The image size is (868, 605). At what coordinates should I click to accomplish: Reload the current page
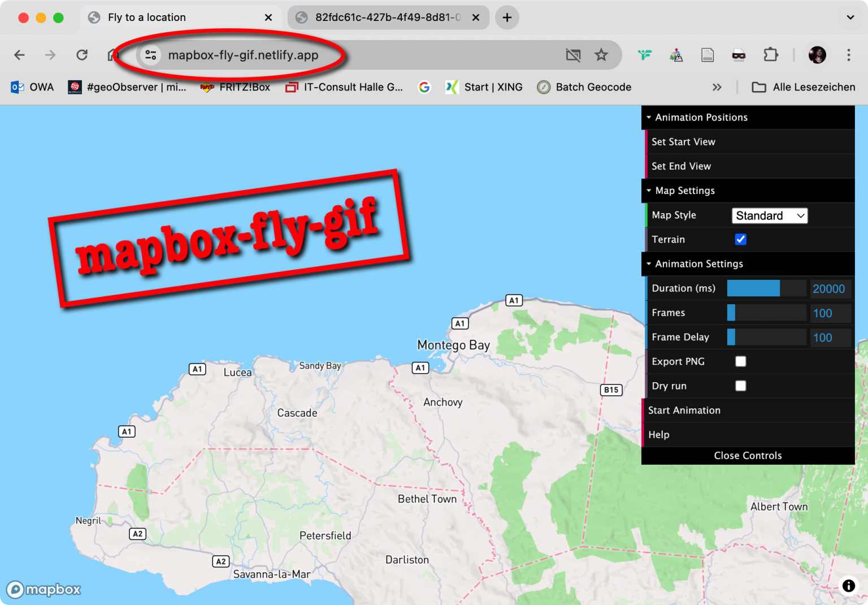81,55
